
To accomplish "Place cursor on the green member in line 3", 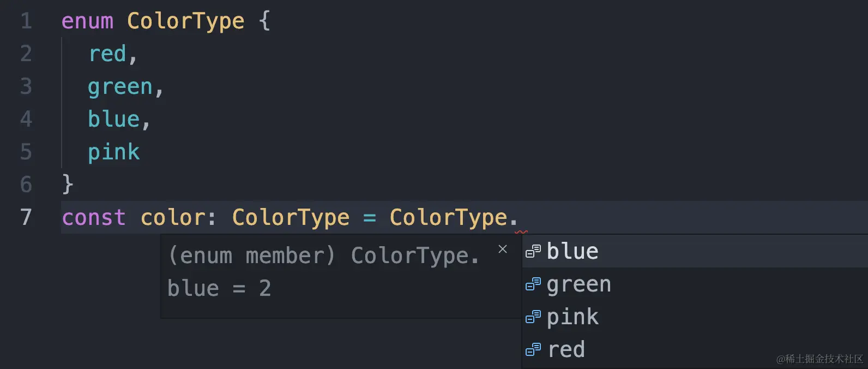I will (120, 87).
